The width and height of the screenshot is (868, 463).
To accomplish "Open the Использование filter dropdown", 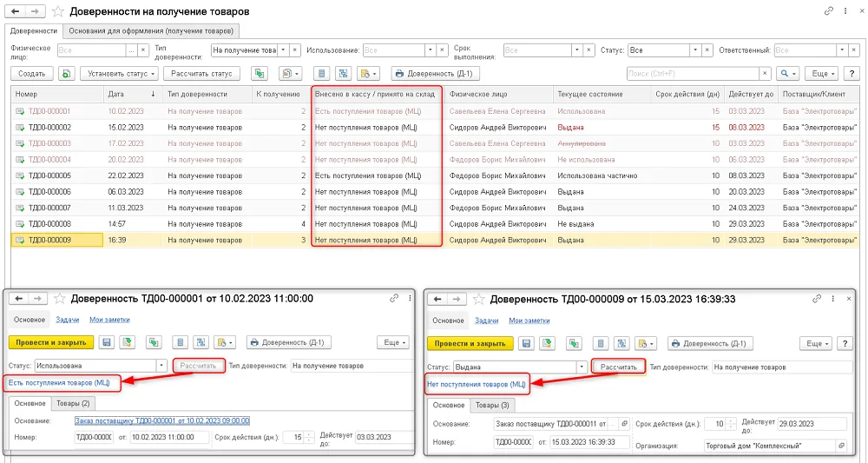I will pyautogui.click(x=431, y=50).
